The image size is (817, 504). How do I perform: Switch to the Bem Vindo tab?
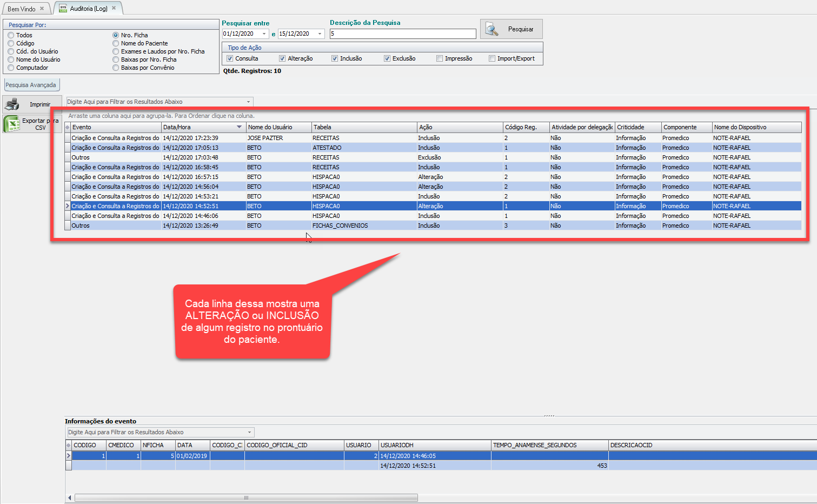pos(22,9)
